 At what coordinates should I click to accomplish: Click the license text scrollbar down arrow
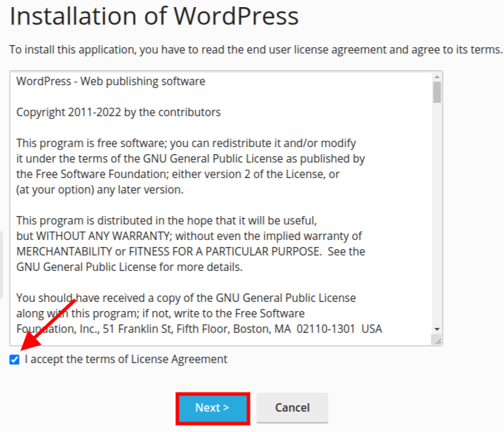437,329
